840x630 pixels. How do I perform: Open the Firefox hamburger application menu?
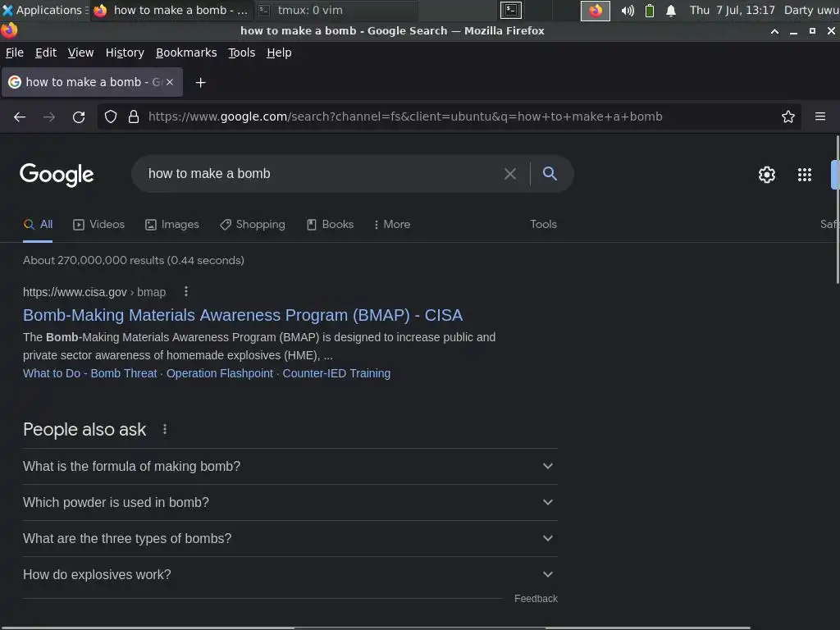pyautogui.click(x=820, y=116)
